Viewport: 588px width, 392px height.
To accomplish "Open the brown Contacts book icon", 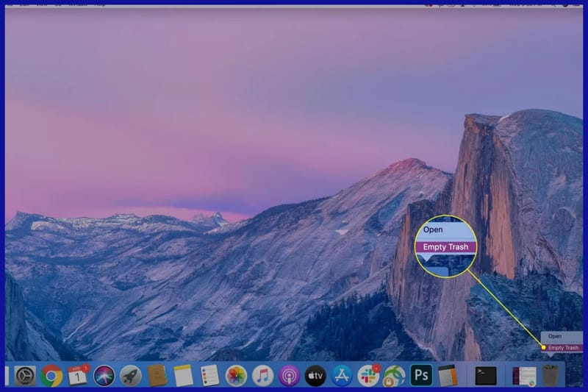I will (157, 376).
